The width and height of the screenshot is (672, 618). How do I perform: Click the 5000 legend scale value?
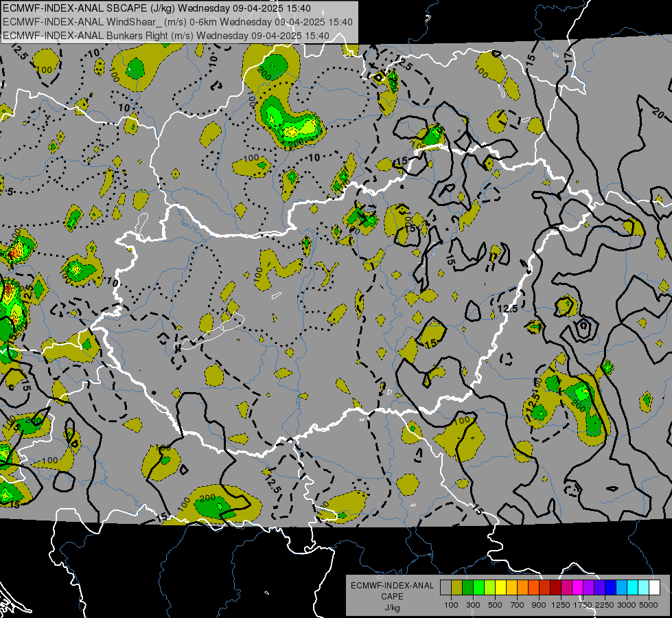click(x=649, y=605)
